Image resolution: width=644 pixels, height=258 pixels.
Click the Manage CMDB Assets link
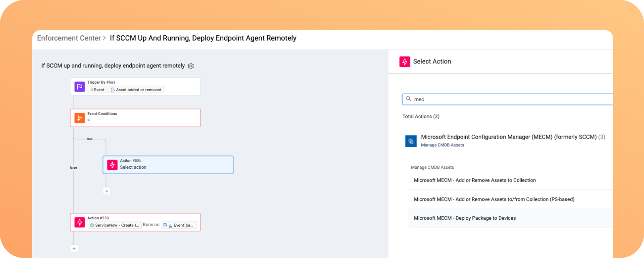pyautogui.click(x=442, y=145)
